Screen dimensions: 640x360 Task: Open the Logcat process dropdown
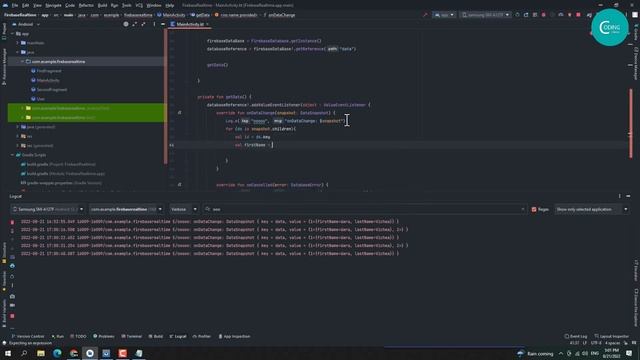pos(126,209)
